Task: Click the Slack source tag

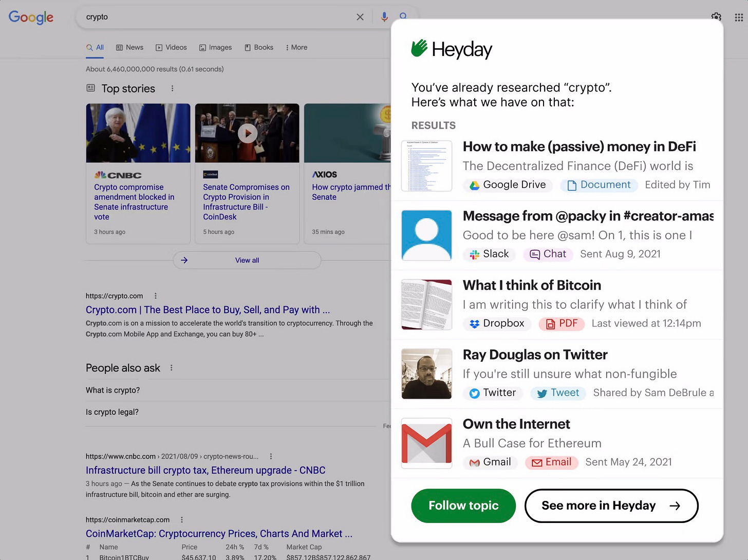Action: pos(489,254)
